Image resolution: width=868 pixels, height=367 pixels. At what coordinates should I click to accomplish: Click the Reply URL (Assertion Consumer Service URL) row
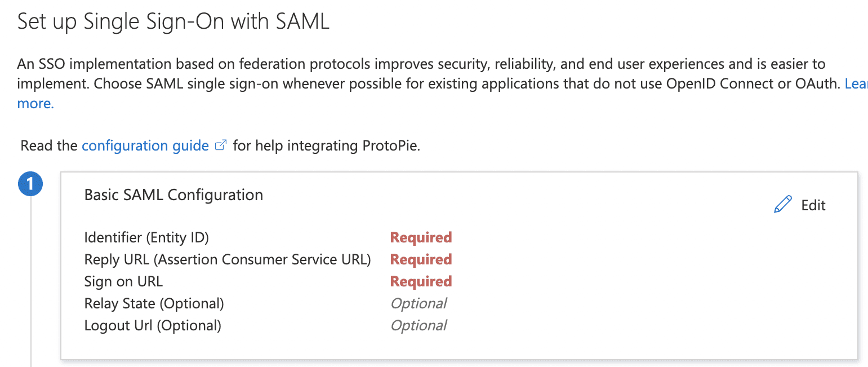(227, 259)
